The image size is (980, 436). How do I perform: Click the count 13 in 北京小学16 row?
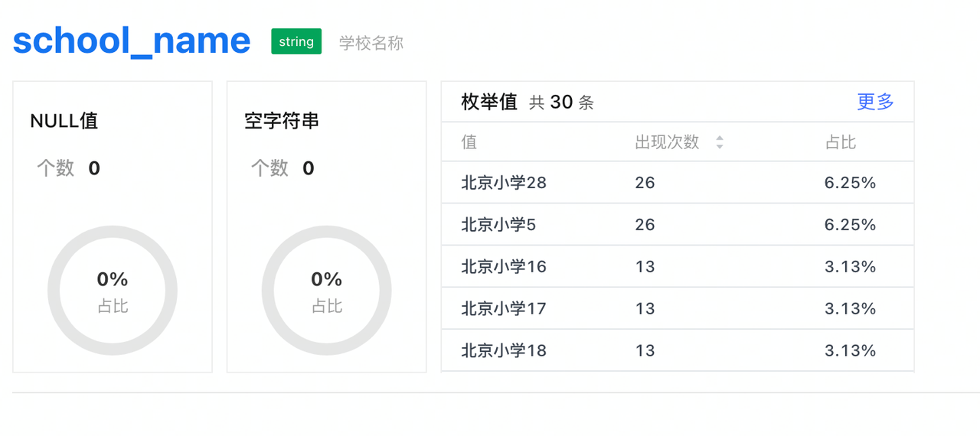pyautogui.click(x=645, y=267)
